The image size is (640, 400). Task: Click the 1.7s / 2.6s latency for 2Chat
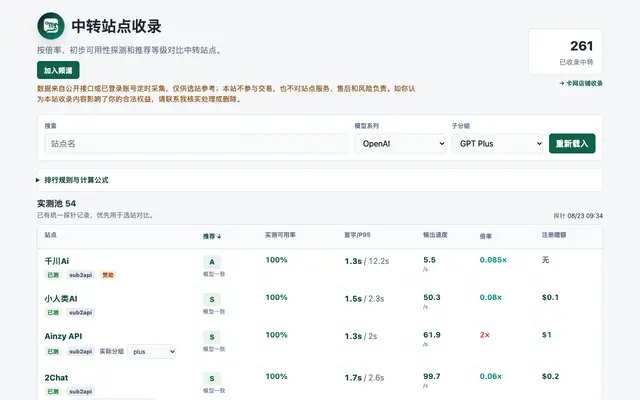pyautogui.click(x=364, y=378)
